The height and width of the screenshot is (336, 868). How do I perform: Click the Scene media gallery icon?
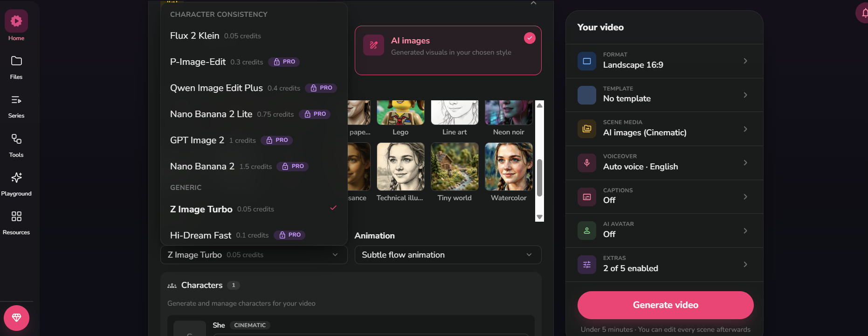coord(587,129)
